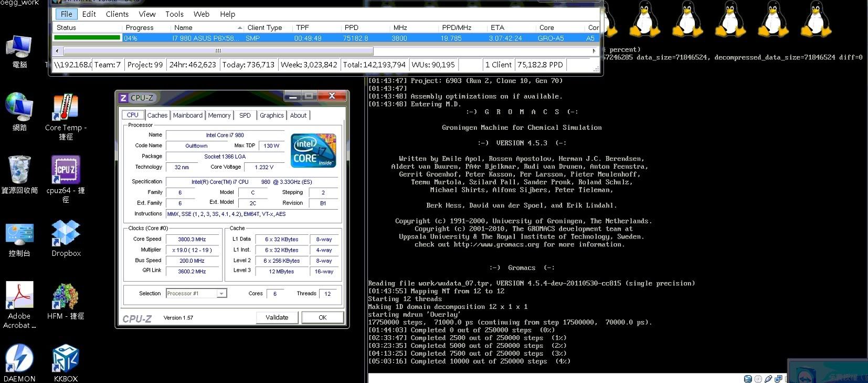Image resolution: width=868 pixels, height=383 pixels.
Task: Open the Tools menu in HFM.NET
Action: (x=174, y=14)
